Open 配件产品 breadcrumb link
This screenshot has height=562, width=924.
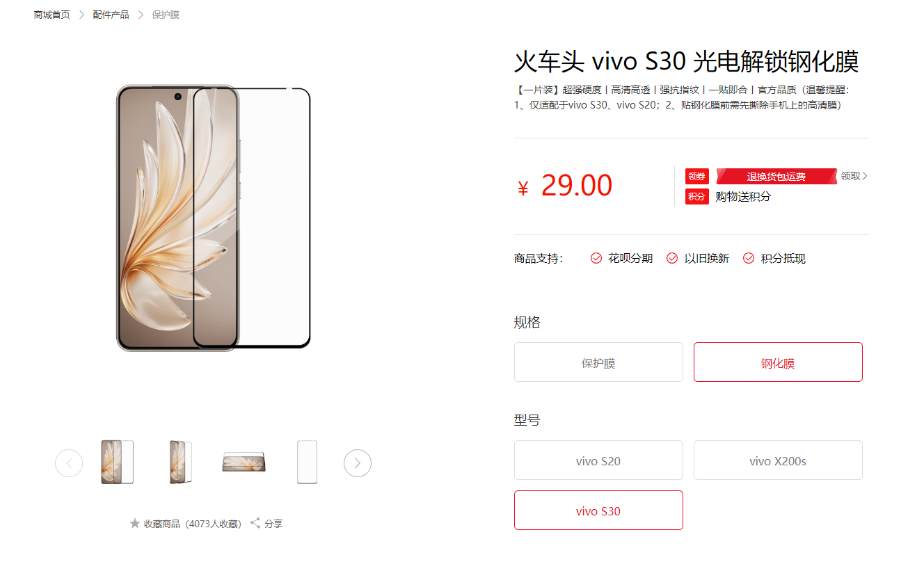111,15
